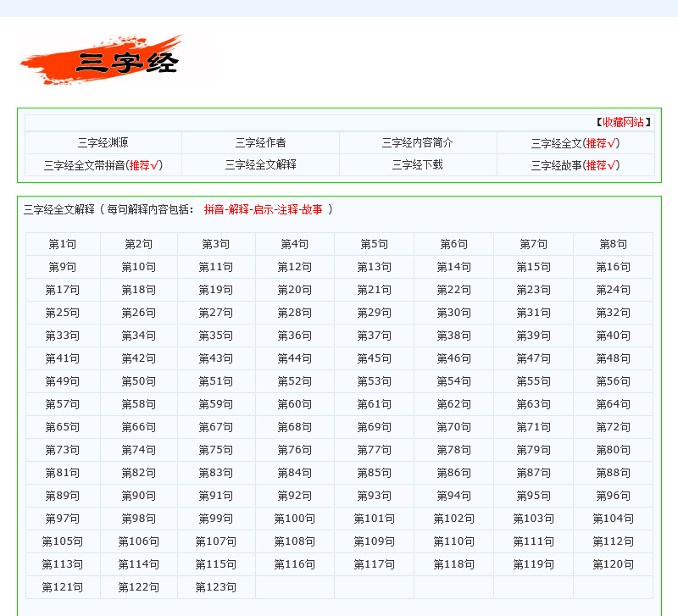Open 三字经全文 (推荐) link
Image resolution: width=678 pixels, height=616 pixels.
coord(575,143)
